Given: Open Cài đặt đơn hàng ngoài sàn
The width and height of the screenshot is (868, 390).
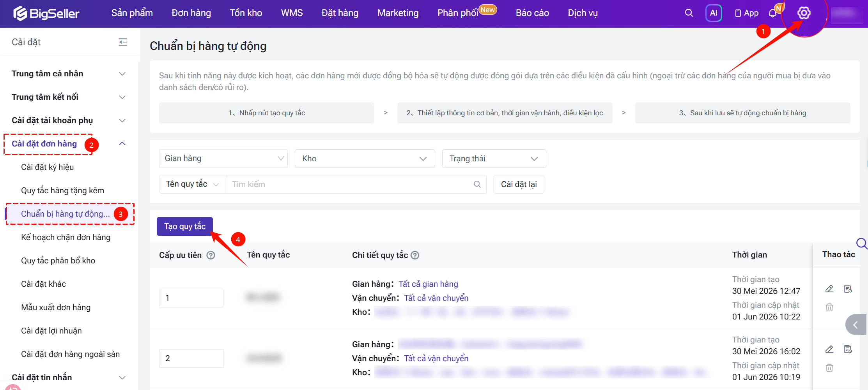Looking at the screenshot, I should pyautogui.click(x=71, y=354).
